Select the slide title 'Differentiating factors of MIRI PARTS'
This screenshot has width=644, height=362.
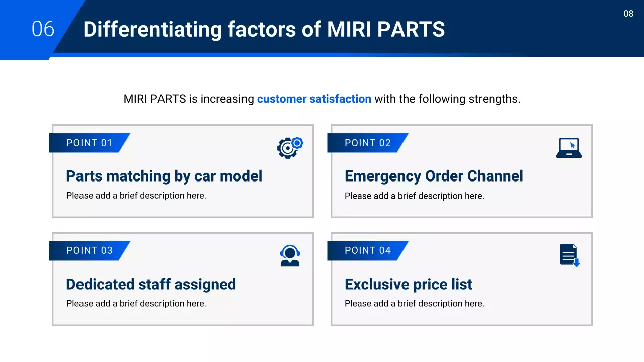click(x=264, y=29)
